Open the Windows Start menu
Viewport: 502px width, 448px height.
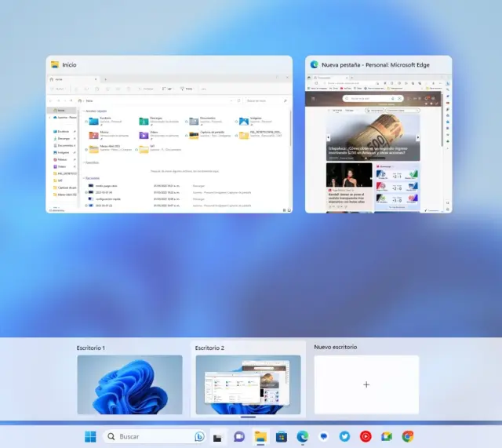91,436
